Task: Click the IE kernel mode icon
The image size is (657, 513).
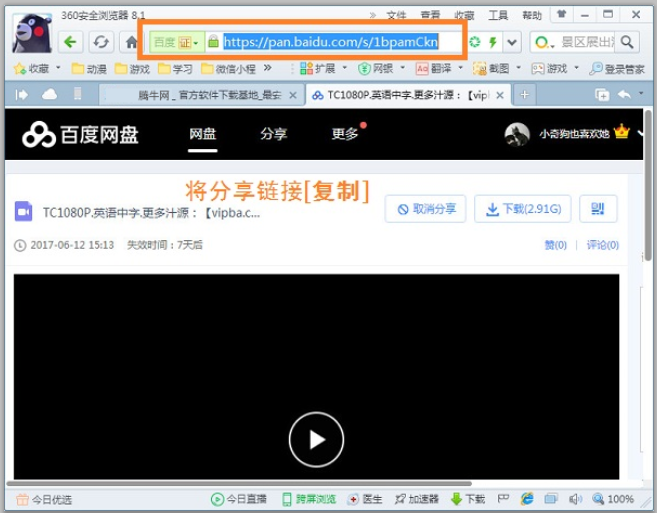Action: click(527, 499)
